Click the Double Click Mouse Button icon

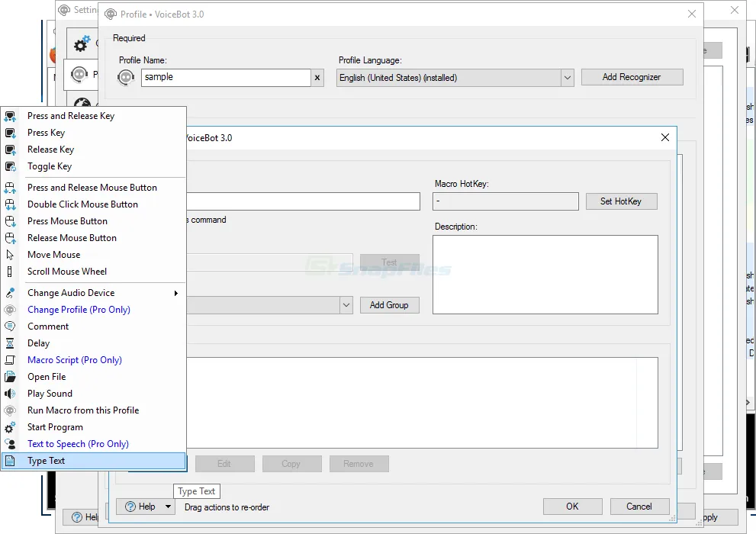click(10, 205)
